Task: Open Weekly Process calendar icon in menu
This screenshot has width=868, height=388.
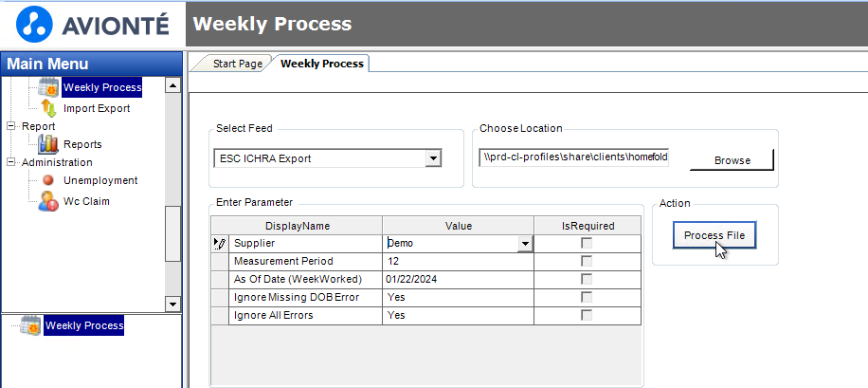Action: point(48,87)
